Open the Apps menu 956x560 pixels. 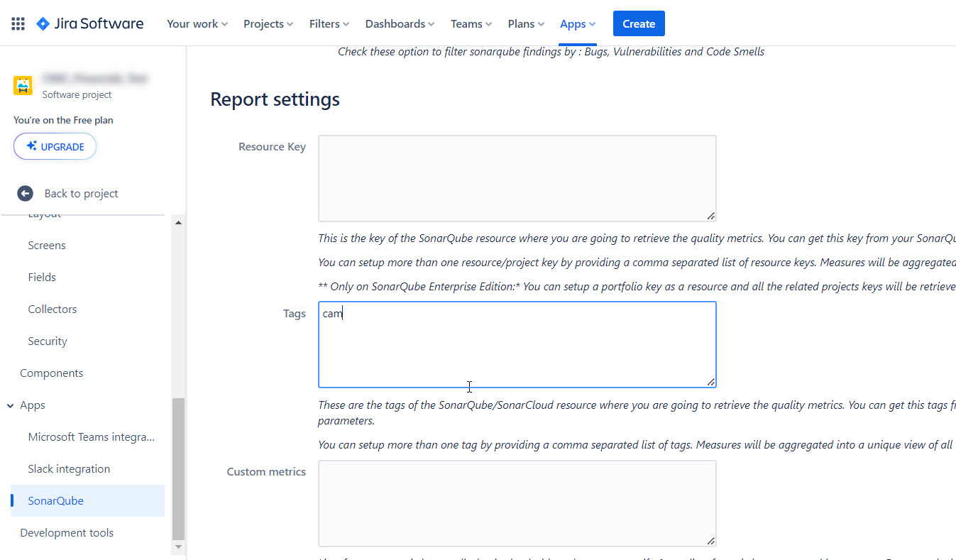click(578, 23)
